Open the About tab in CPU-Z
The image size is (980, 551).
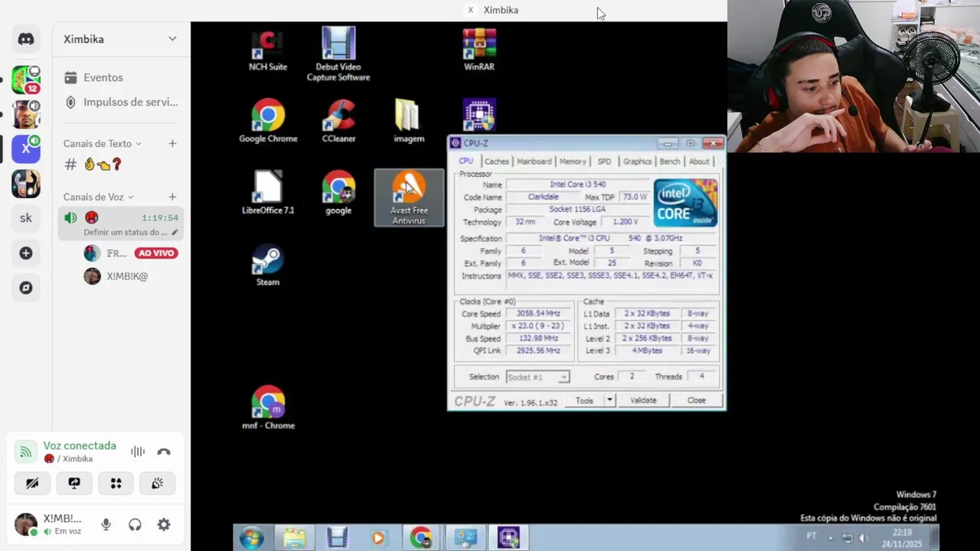coord(699,161)
